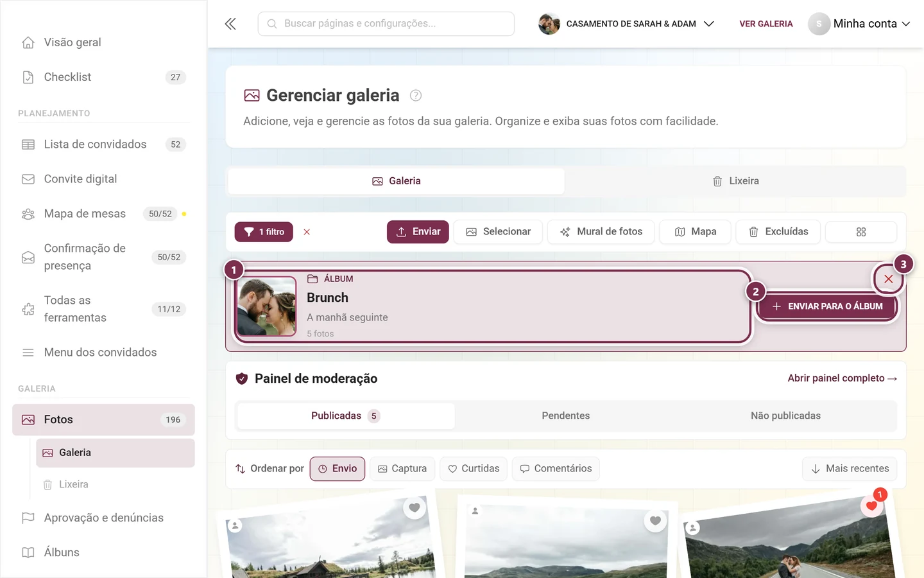Expand the Casamento de Sarah & Adam dropdown
Screen dimensions: 924x578
pos(626,24)
